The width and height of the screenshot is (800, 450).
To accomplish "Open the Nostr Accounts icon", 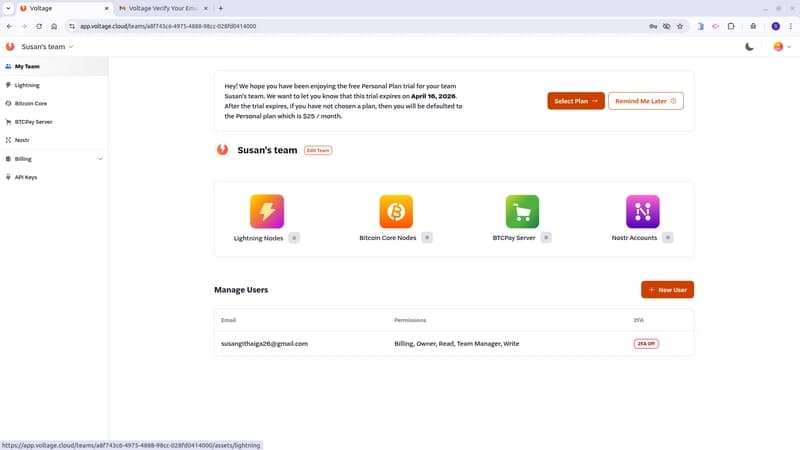I will click(642, 212).
